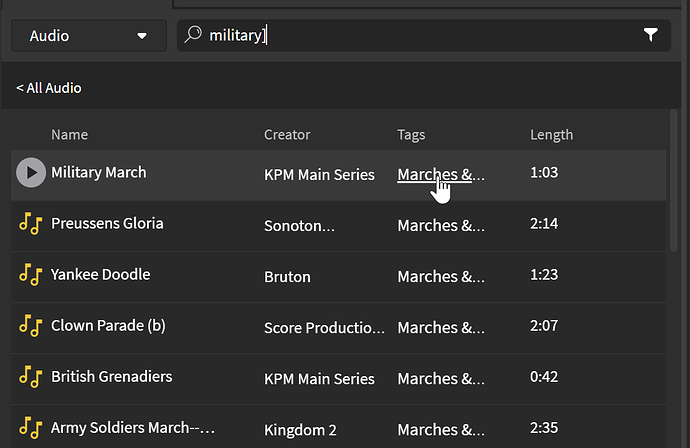Screen dimensions: 690x448
Task: Click the 2:07 length value
Action: [544, 326]
